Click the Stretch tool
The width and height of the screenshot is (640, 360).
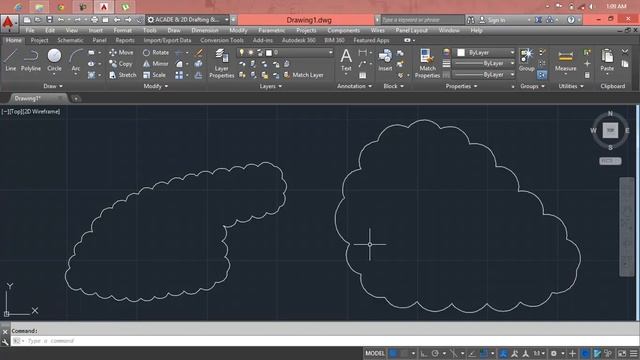(x=123, y=75)
